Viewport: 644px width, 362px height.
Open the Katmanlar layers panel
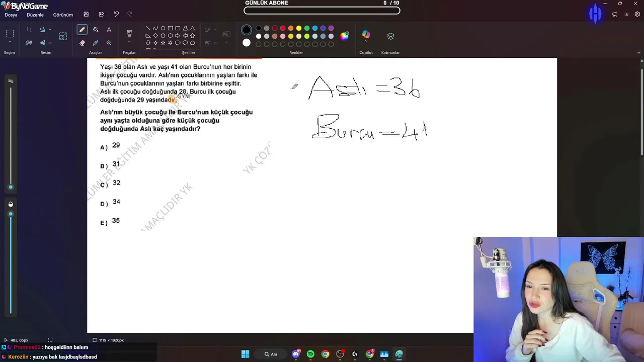(390, 36)
